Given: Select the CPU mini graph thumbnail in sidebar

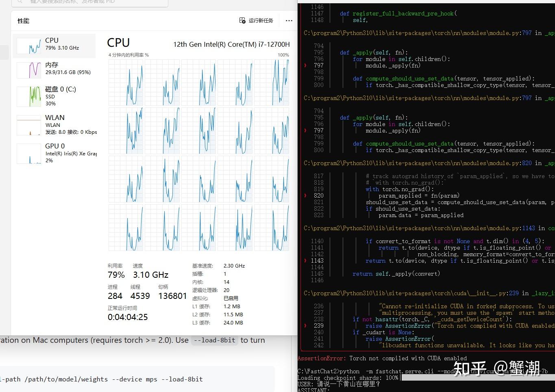Looking at the screenshot, I should pyautogui.click(x=29, y=46).
